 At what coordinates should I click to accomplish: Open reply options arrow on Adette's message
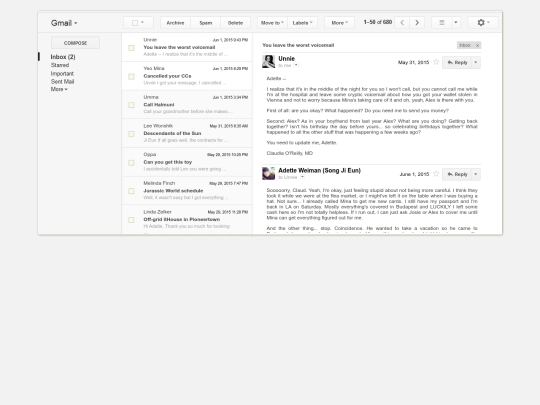[x=476, y=174]
